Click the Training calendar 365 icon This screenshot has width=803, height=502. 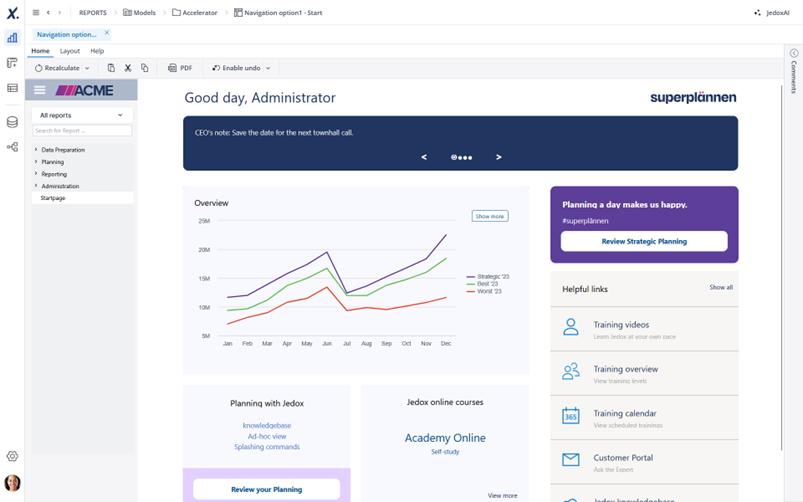[570, 415]
